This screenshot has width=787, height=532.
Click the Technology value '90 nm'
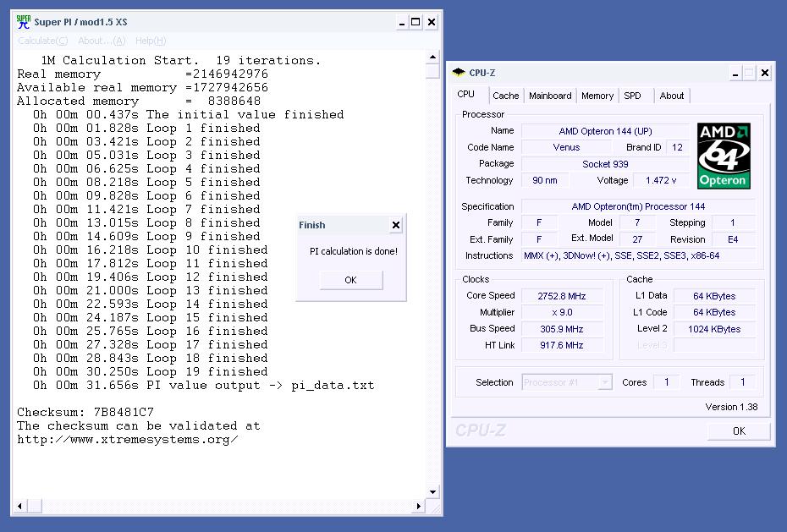pos(545,180)
